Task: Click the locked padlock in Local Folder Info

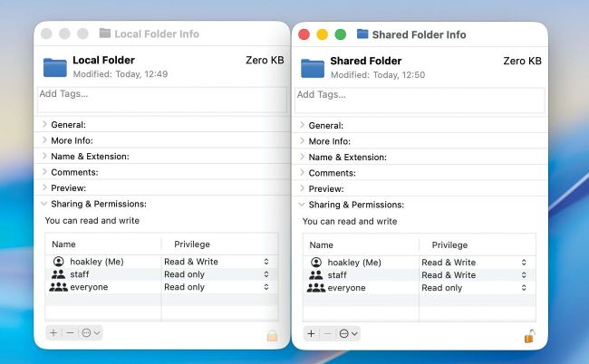Action: pos(272,335)
